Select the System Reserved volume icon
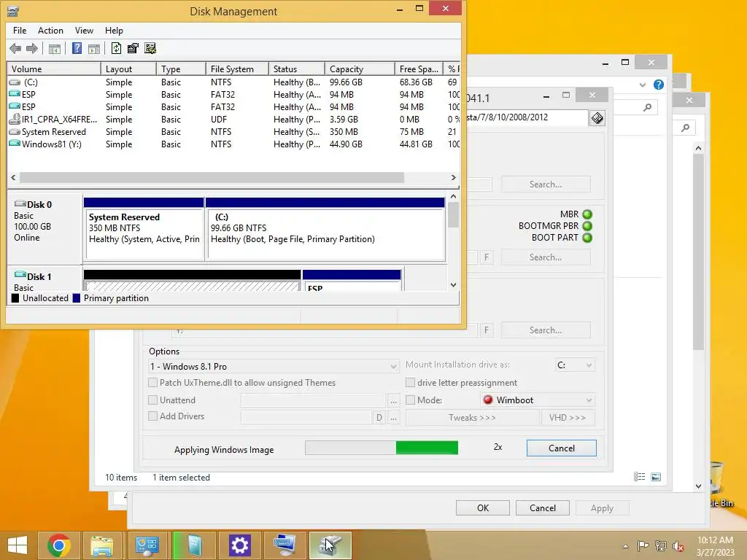This screenshot has width=747, height=560. (15, 132)
